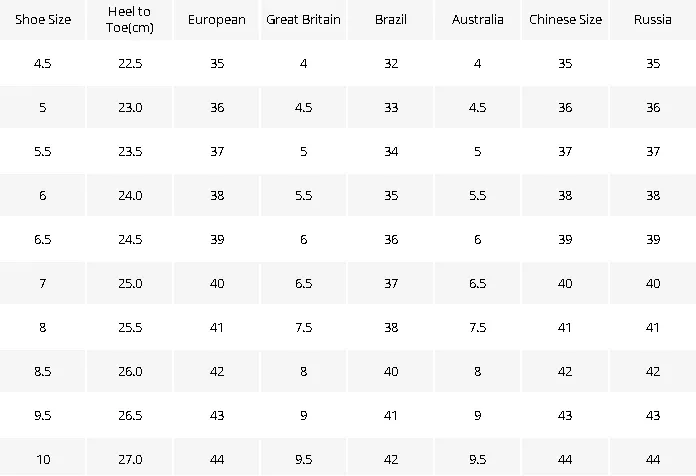Select Brazil size 36 cell

coord(391,239)
